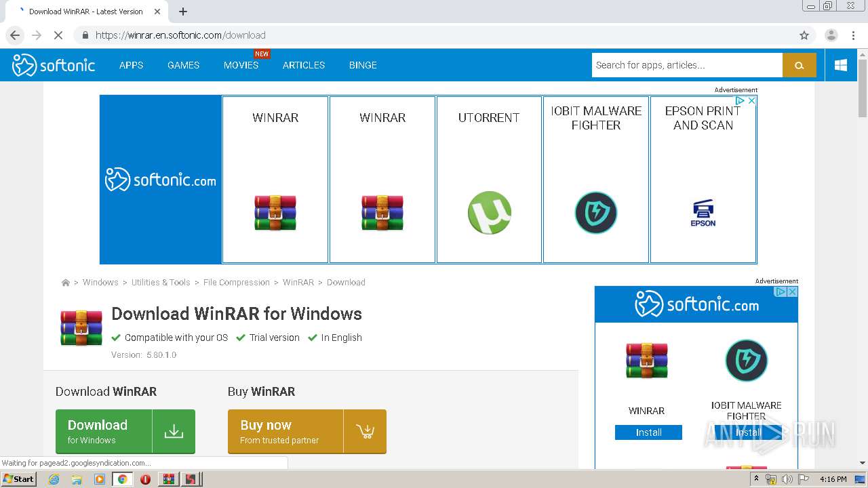The image size is (868, 488).
Task: Click the Chrome taskbar icon
Action: [123, 479]
